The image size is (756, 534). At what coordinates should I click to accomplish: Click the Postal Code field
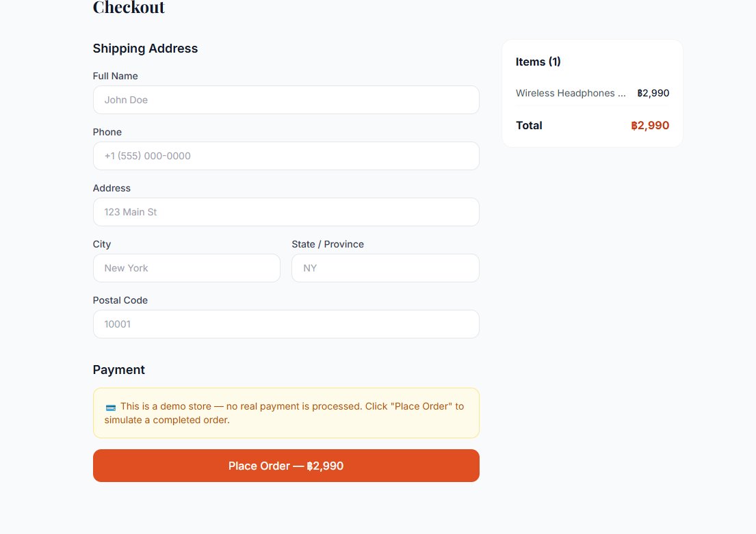286,324
